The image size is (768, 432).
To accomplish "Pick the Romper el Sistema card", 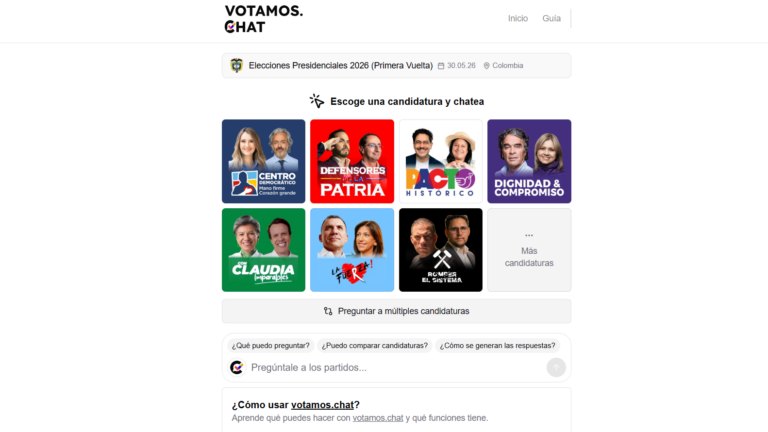I will (x=441, y=250).
